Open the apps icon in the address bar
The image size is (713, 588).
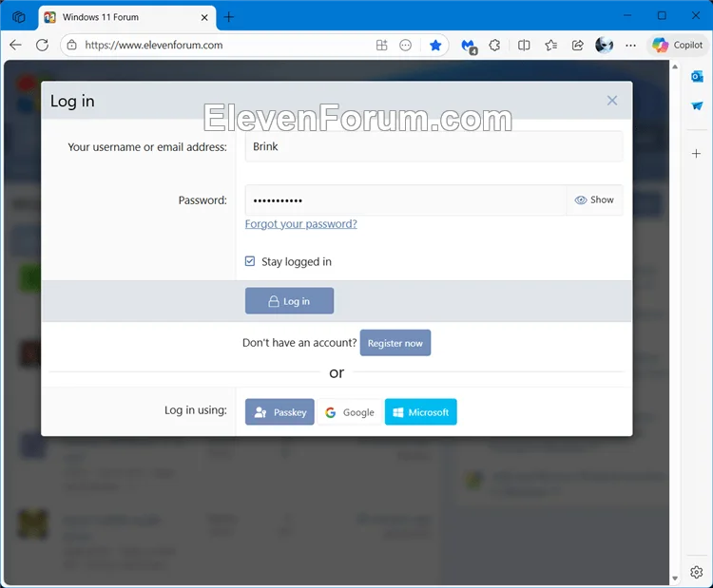[x=381, y=45]
